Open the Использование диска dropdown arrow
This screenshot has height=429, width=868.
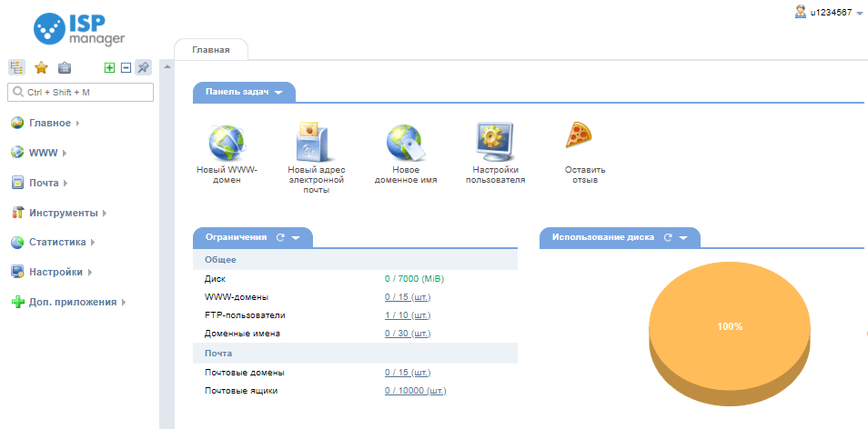683,238
